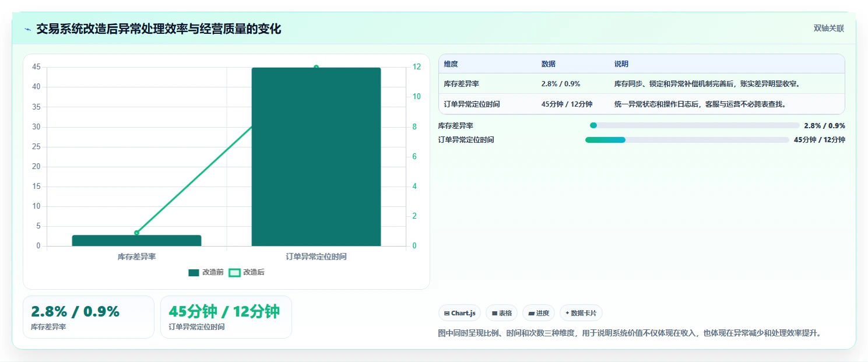Click the 改造后 green outlined legend box

(x=234, y=272)
